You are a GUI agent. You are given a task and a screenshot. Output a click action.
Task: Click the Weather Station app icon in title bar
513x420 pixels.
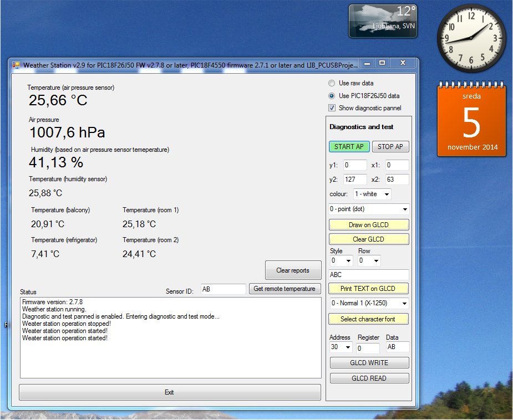16,64
